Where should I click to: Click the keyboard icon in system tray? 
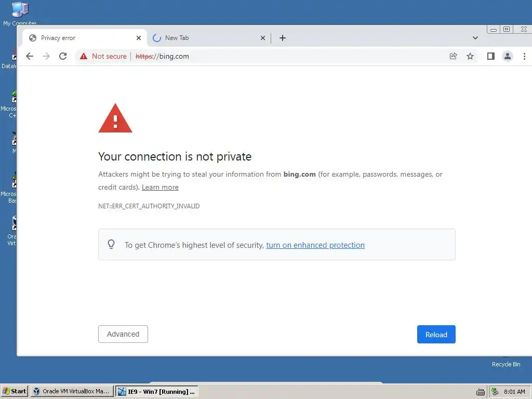pyautogui.click(x=481, y=392)
